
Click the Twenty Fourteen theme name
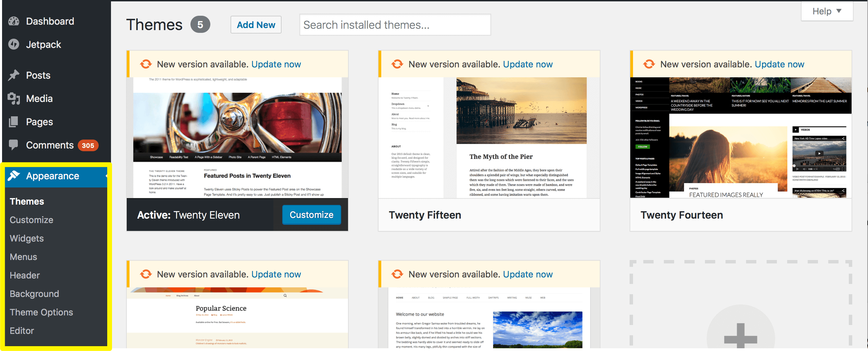[682, 215]
